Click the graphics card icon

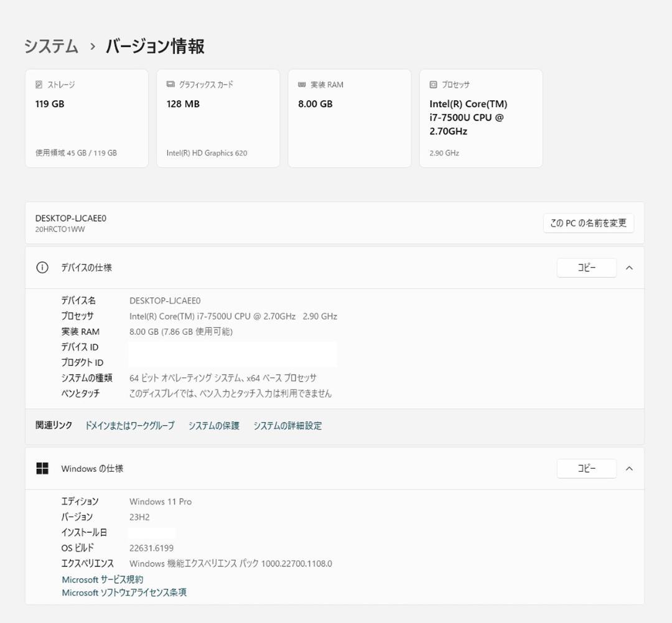click(170, 85)
